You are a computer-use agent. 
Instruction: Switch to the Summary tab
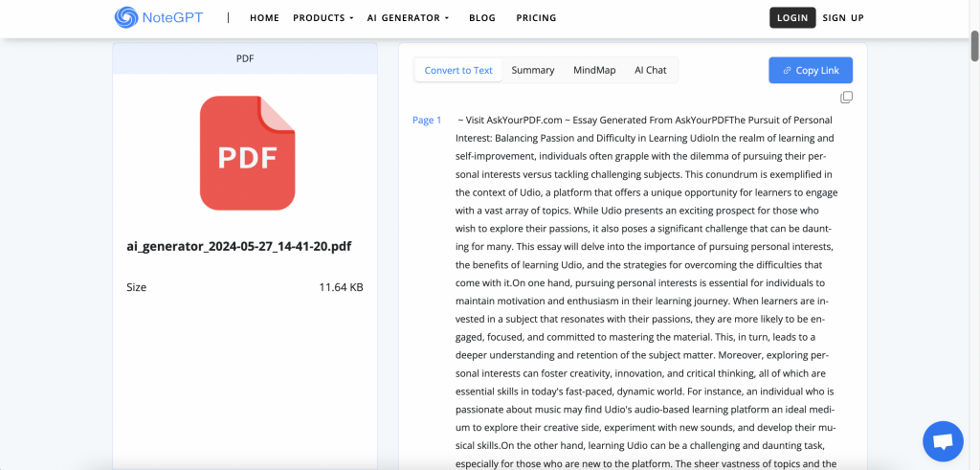(x=533, y=70)
